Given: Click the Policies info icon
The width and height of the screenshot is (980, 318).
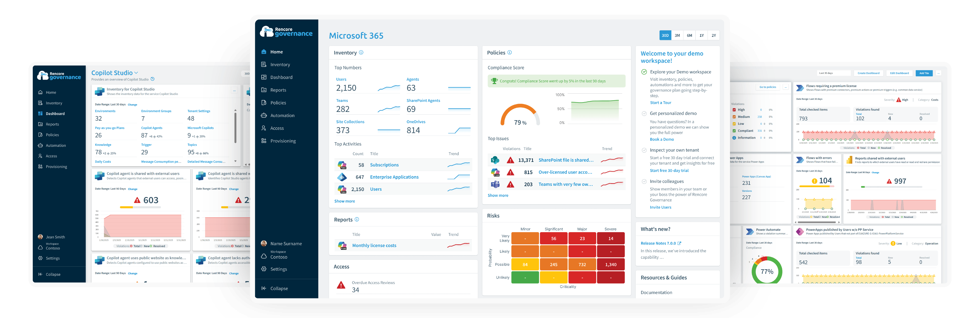Looking at the screenshot, I should (x=509, y=53).
